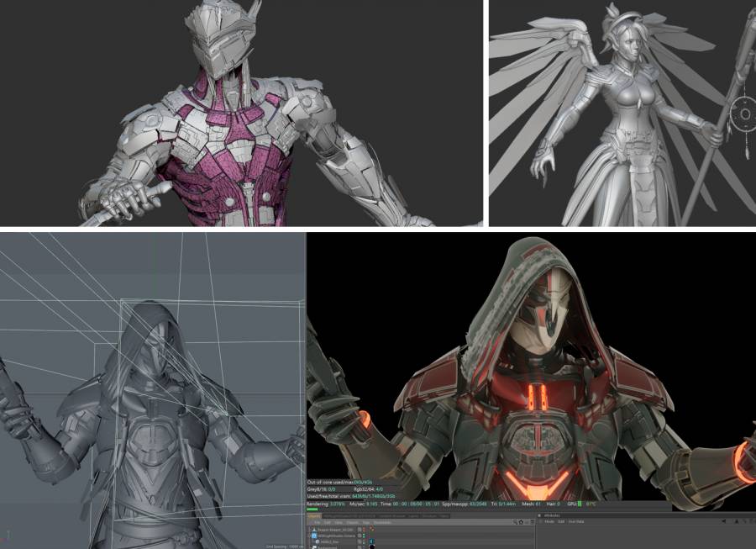Switch to the Objects tab
Image resolution: width=756 pixels, height=549 pixels.
point(314,516)
